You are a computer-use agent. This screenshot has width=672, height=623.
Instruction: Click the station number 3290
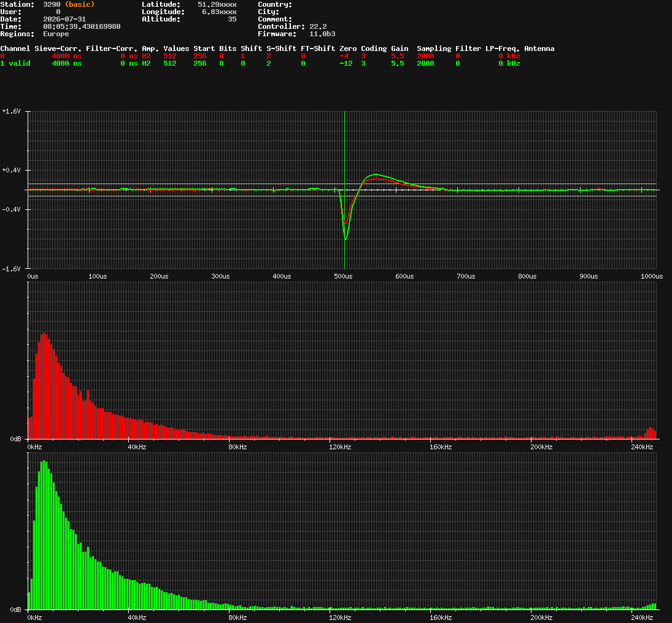52,4
